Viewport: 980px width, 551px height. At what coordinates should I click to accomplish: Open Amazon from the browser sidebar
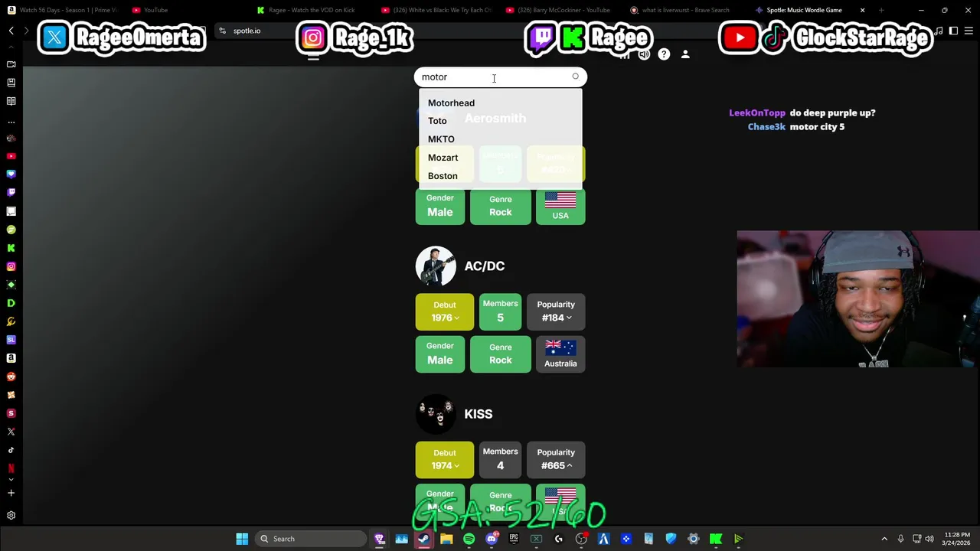11,358
